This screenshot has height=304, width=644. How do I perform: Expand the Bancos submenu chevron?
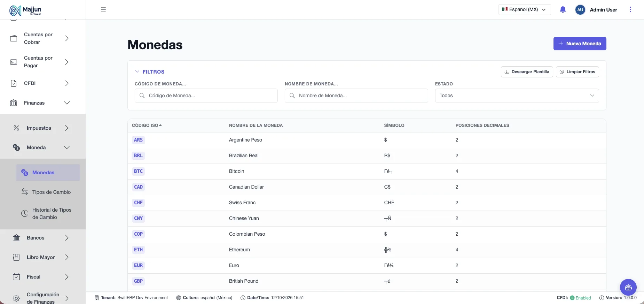pos(67,238)
